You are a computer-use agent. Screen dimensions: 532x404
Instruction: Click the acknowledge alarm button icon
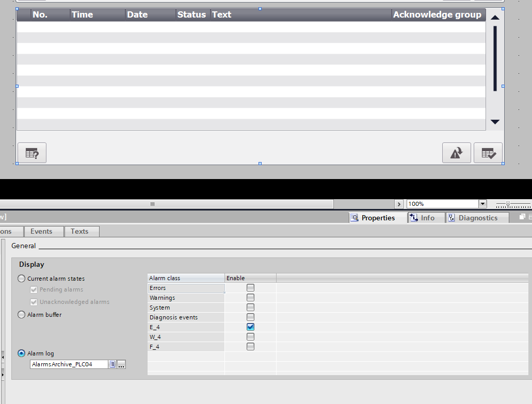(488, 153)
